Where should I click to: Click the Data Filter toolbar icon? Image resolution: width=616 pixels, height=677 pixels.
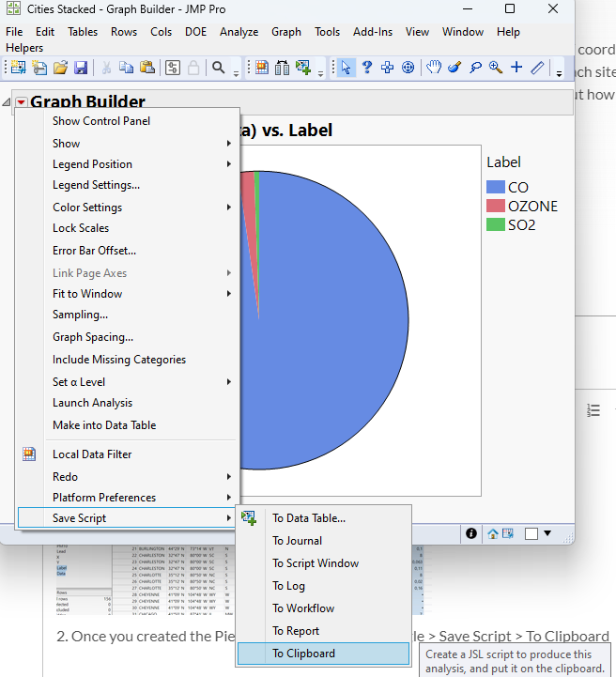point(262,68)
